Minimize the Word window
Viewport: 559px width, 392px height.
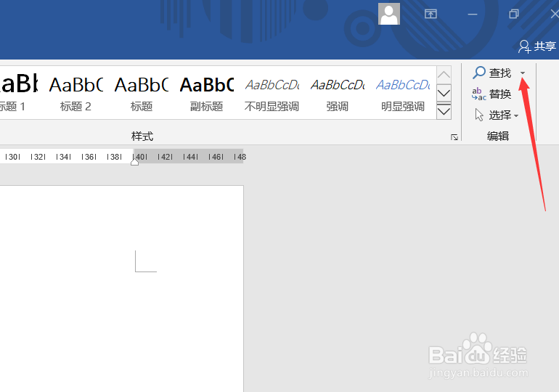point(473,15)
